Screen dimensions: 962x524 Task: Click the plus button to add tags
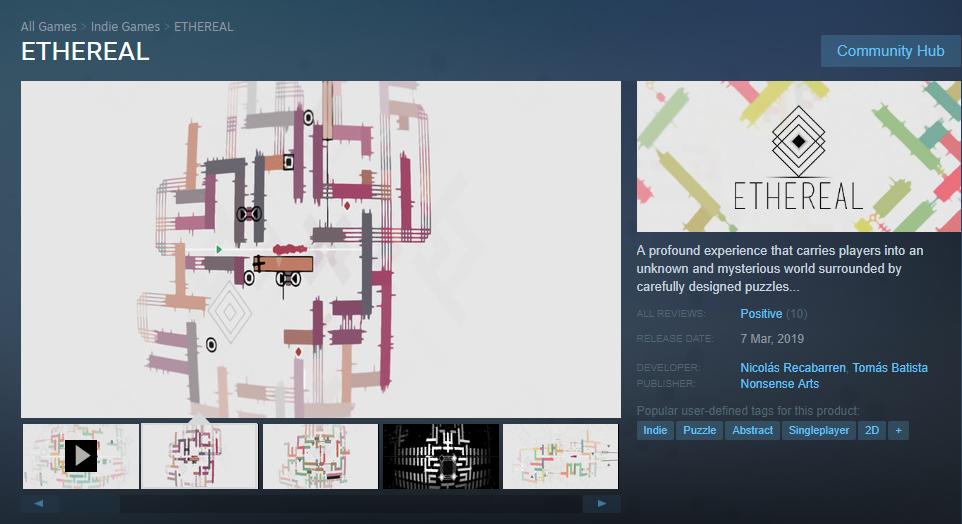898,430
